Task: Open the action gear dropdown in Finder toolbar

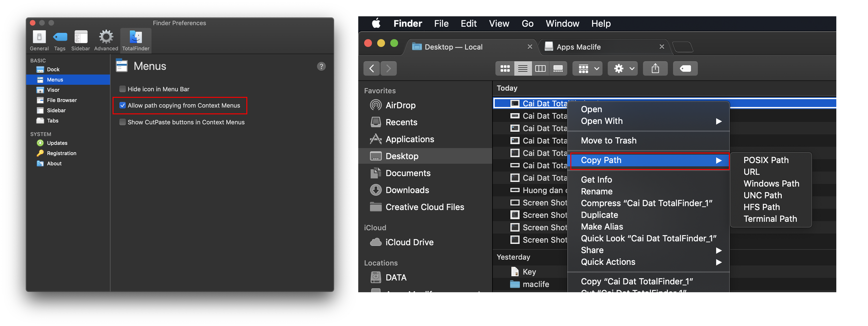Action: (x=622, y=68)
